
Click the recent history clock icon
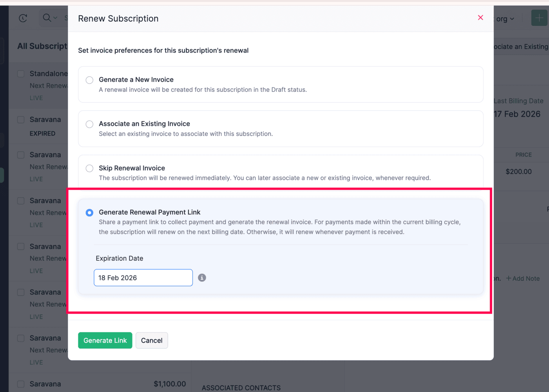point(23,18)
